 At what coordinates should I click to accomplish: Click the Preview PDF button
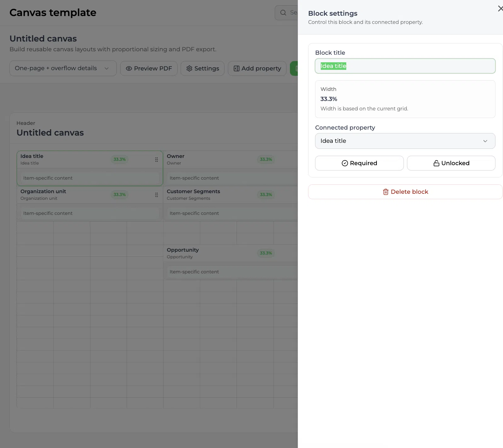pyautogui.click(x=149, y=68)
